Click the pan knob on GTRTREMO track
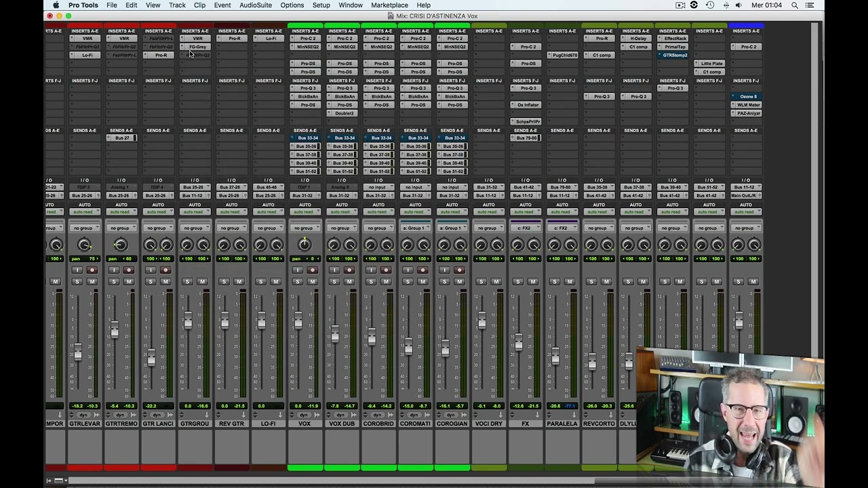868x488 pixels. click(121, 245)
